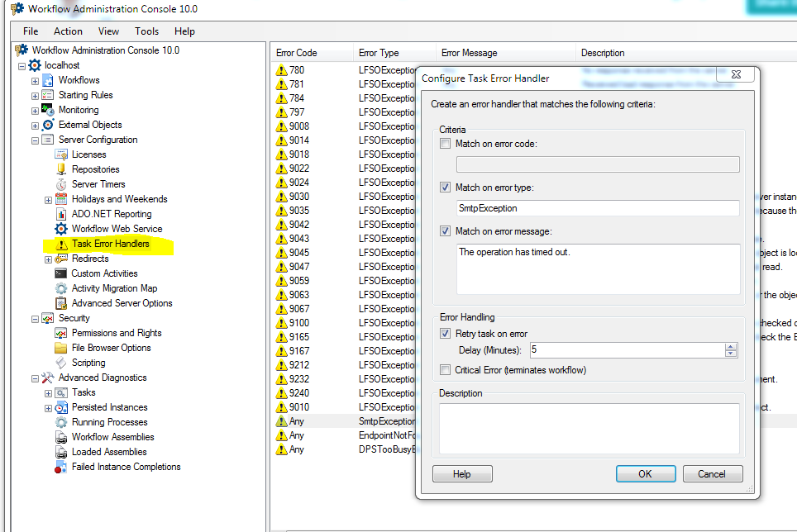Collapse the Server Configuration node
This screenshot has height=532, width=797.
(x=35, y=140)
